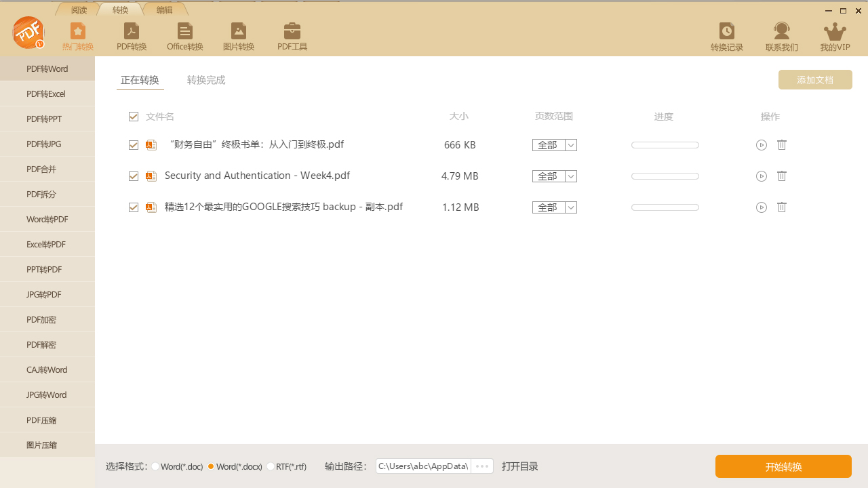Select PDF拆分 in sidebar
The width and height of the screenshot is (868, 488).
[x=47, y=194]
